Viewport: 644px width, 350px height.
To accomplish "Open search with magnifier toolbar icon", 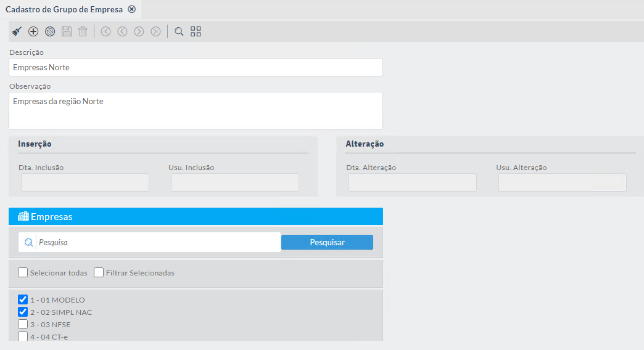I will coord(179,31).
